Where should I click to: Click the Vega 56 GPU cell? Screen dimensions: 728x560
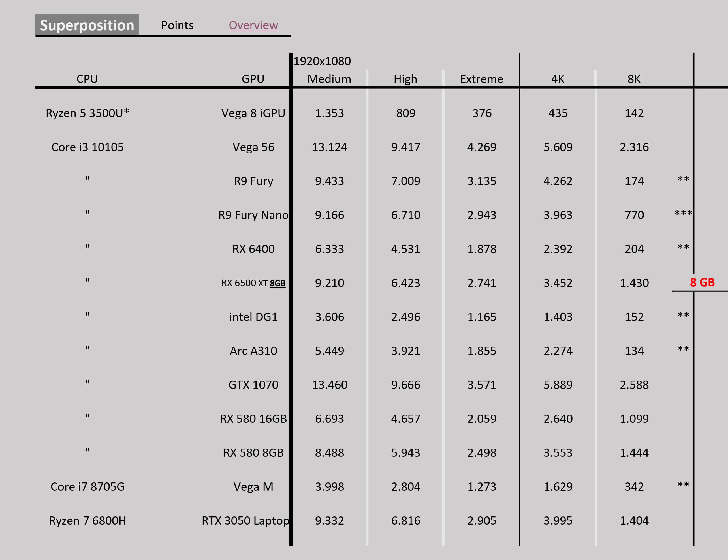pyautogui.click(x=253, y=147)
